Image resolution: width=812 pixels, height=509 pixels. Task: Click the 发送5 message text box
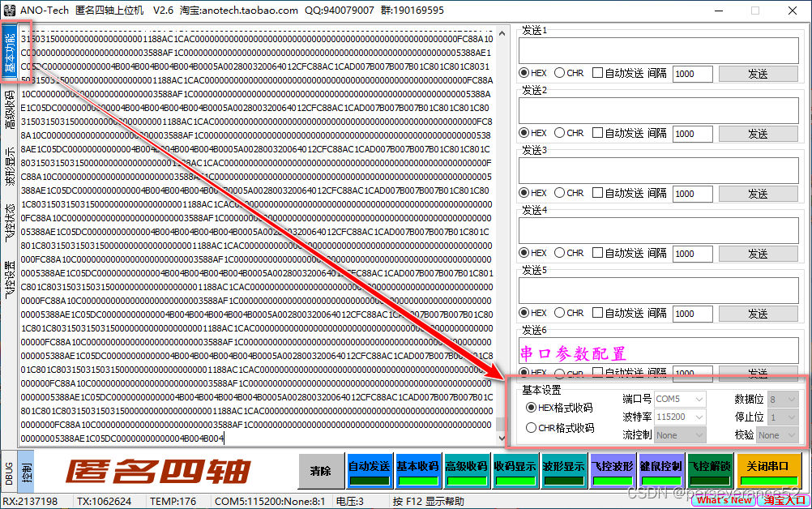(659, 290)
